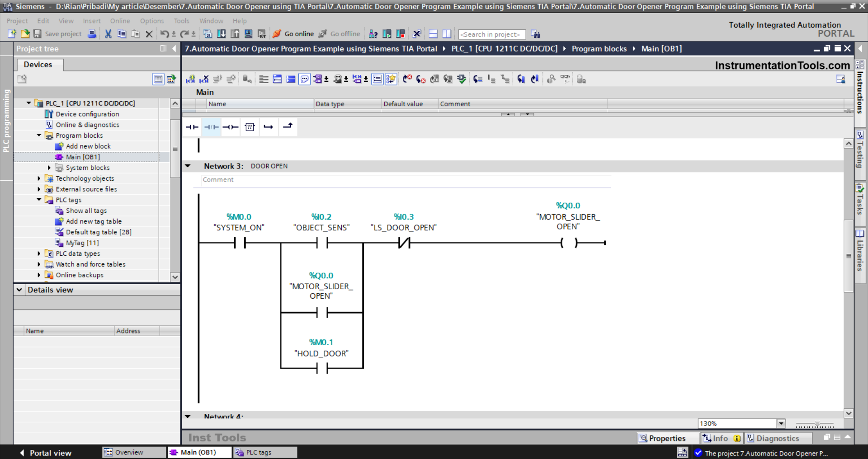Open accessible devices icon
Image resolution: width=868 pixels, height=459 pixels.
[x=373, y=34]
